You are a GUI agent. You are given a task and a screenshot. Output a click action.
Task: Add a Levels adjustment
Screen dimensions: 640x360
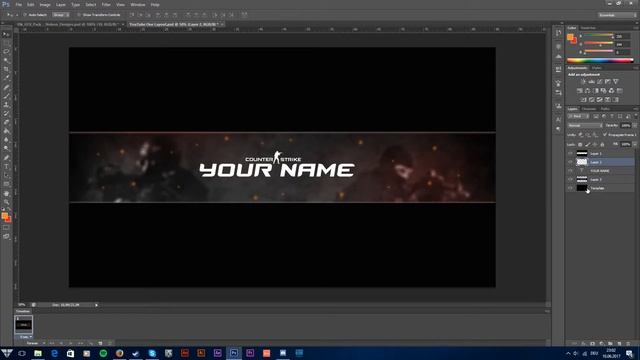pyautogui.click(x=591, y=82)
